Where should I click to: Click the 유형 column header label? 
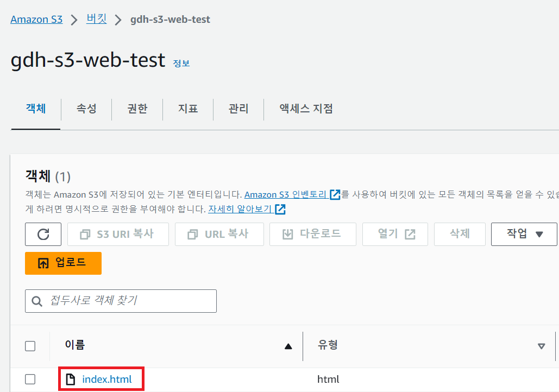click(328, 345)
